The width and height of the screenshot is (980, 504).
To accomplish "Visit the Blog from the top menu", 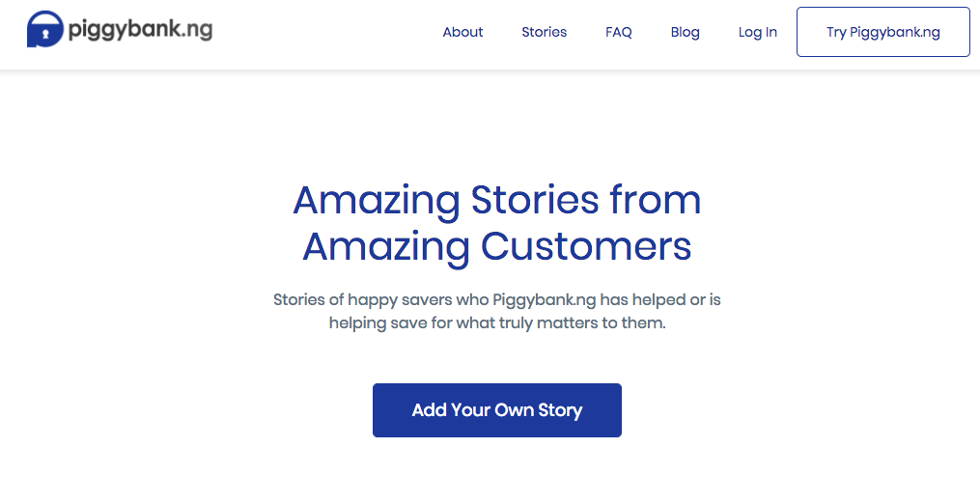I will (685, 32).
